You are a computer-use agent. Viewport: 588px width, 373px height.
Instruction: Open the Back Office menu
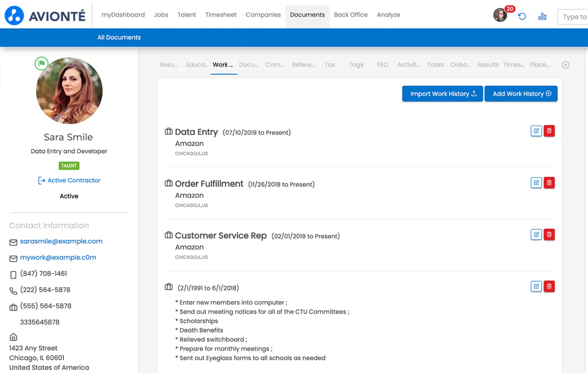coord(351,15)
